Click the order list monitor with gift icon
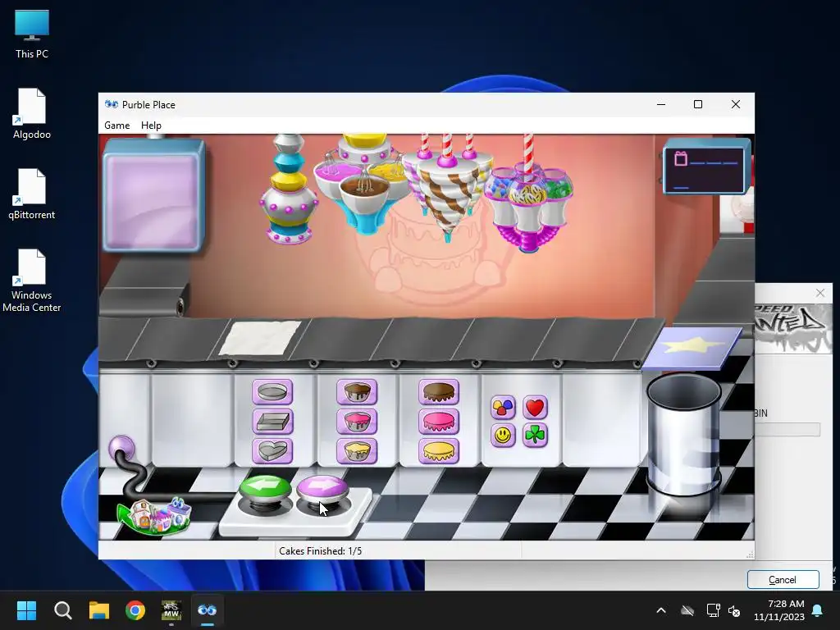Viewport: 840px width, 630px height. click(x=706, y=166)
